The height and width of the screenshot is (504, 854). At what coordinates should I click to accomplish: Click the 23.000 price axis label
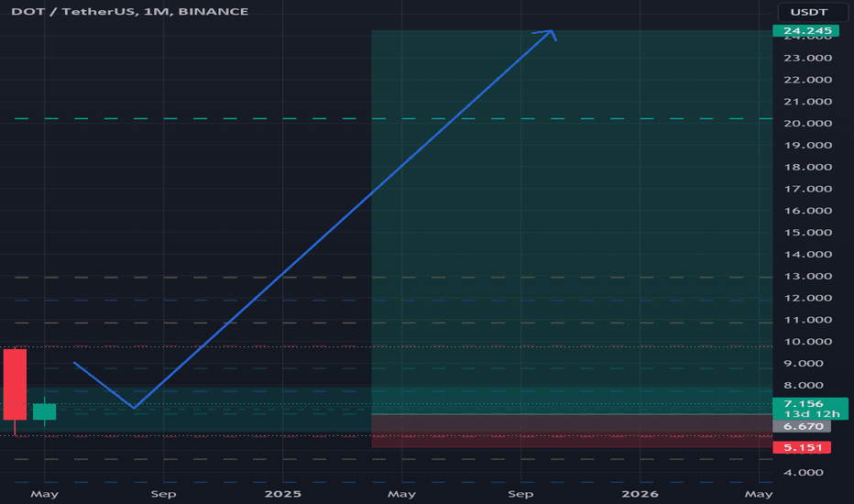(807, 58)
